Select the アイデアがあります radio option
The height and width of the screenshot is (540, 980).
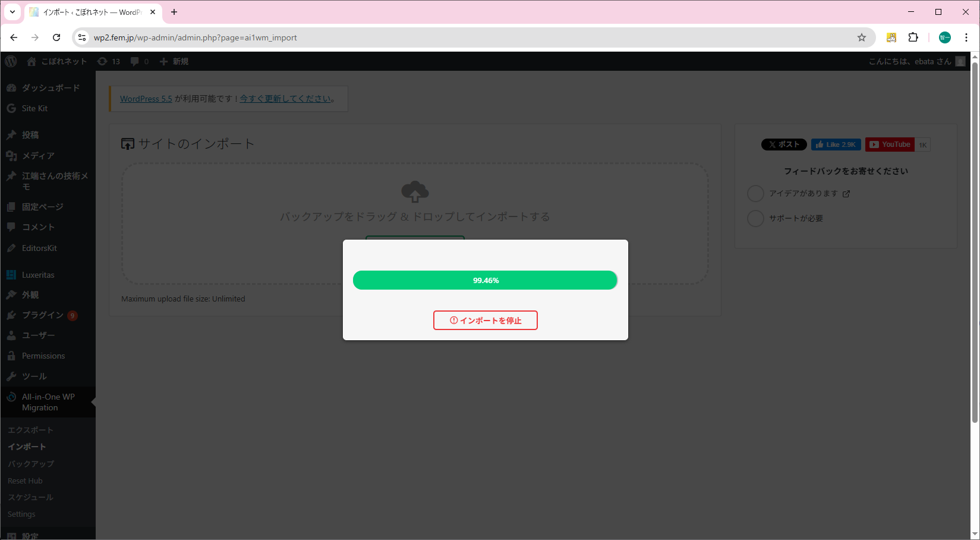point(755,194)
